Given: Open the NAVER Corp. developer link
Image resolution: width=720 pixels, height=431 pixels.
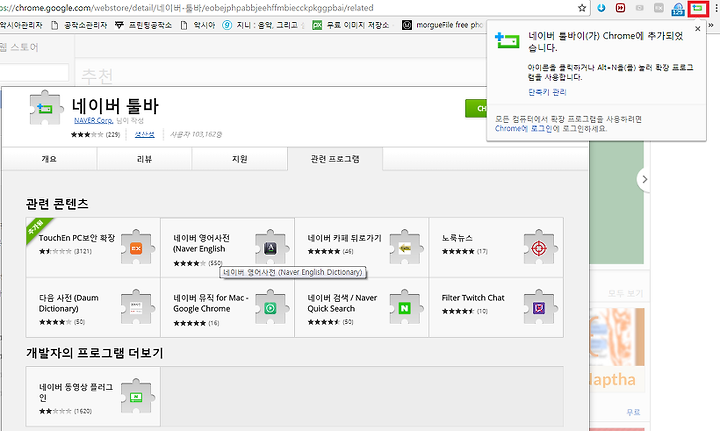Looking at the screenshot, I should coord(93,120).
